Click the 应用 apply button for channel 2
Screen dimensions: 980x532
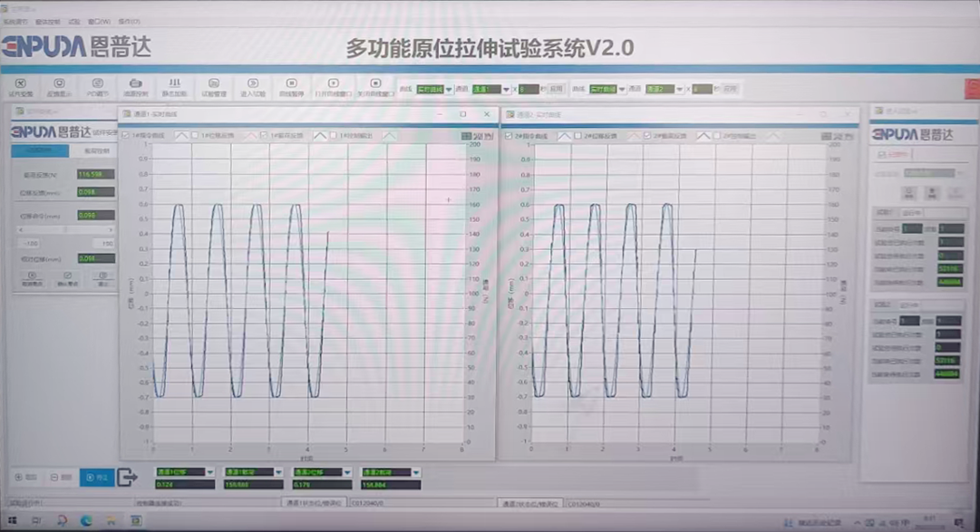click(x=730, y=90)
